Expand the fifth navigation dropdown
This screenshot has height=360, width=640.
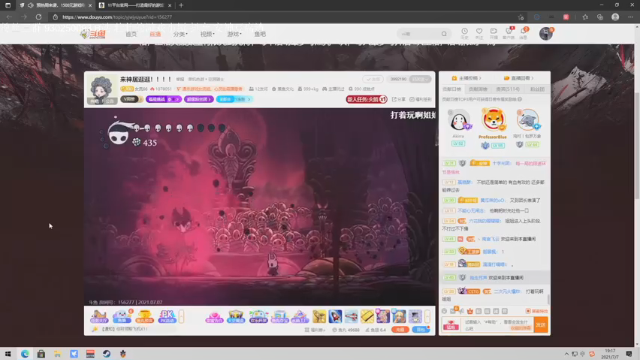(x=234, y=34)
